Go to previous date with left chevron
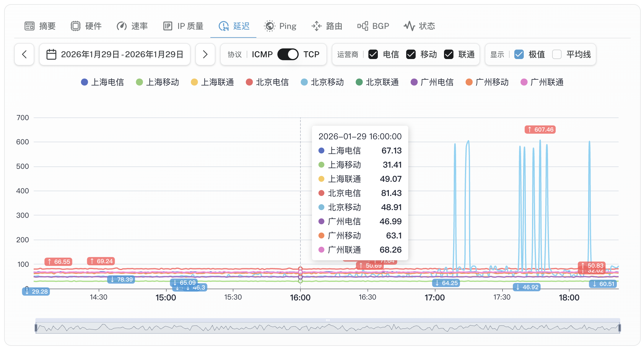Viewport: 644px width, 350px height. [x=24, y=54]
